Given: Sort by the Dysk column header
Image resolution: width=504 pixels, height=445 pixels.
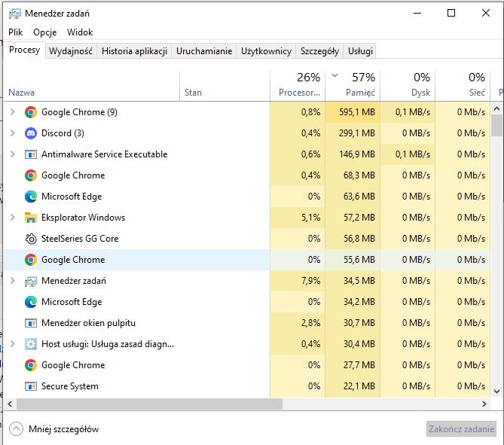Looking at the screenshot, I should click(408, 86).
